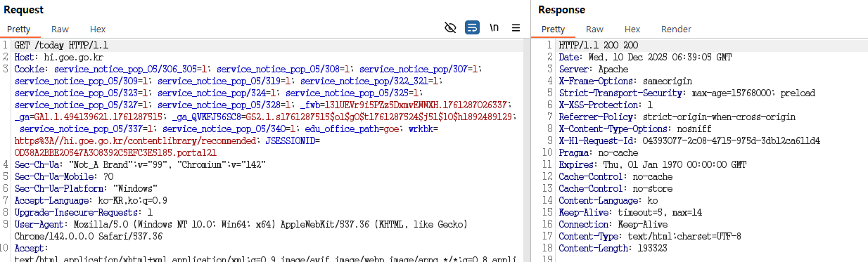Click the 'Response' panel title

562,10
